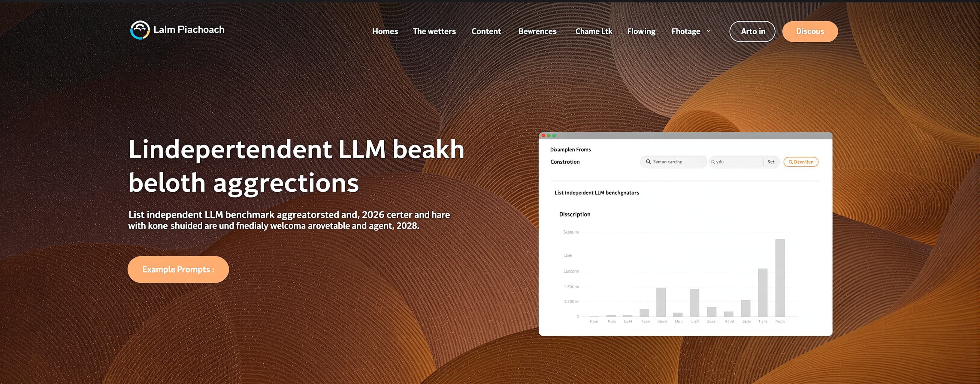
Task: Click the magnifier icon in Seman carclhe field
Action: click(648, 162)
